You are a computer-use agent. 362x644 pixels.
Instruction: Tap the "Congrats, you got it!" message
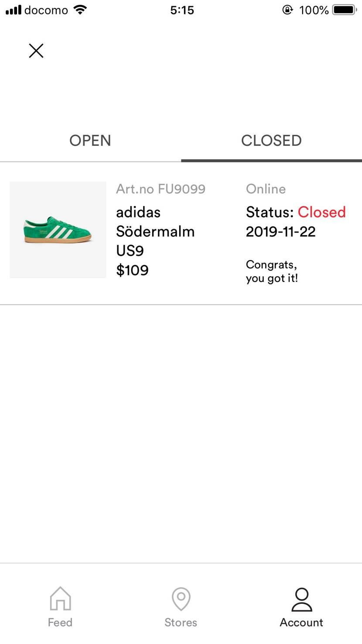[x=272, y=271]
